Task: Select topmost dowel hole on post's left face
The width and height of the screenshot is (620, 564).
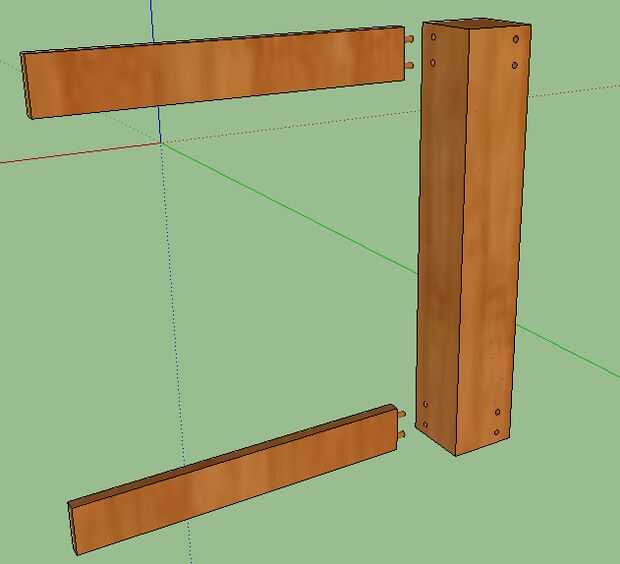Action: coord(433,37)
